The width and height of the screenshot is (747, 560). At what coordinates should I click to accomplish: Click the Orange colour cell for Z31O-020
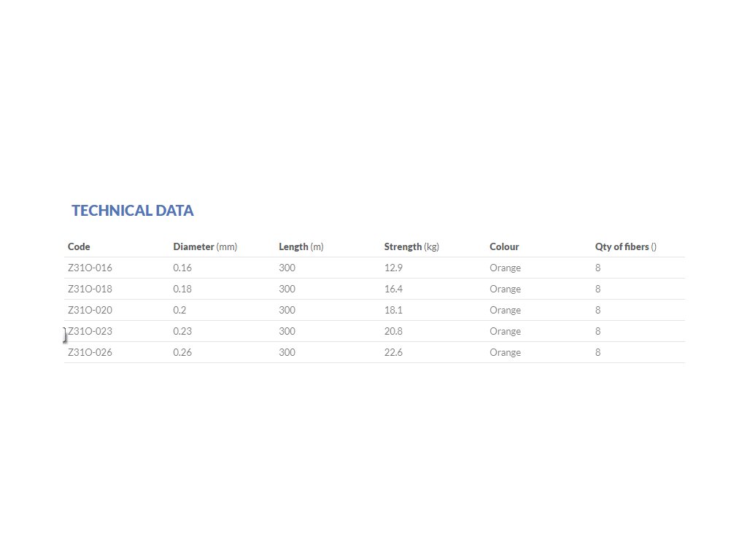coord(505,310)
